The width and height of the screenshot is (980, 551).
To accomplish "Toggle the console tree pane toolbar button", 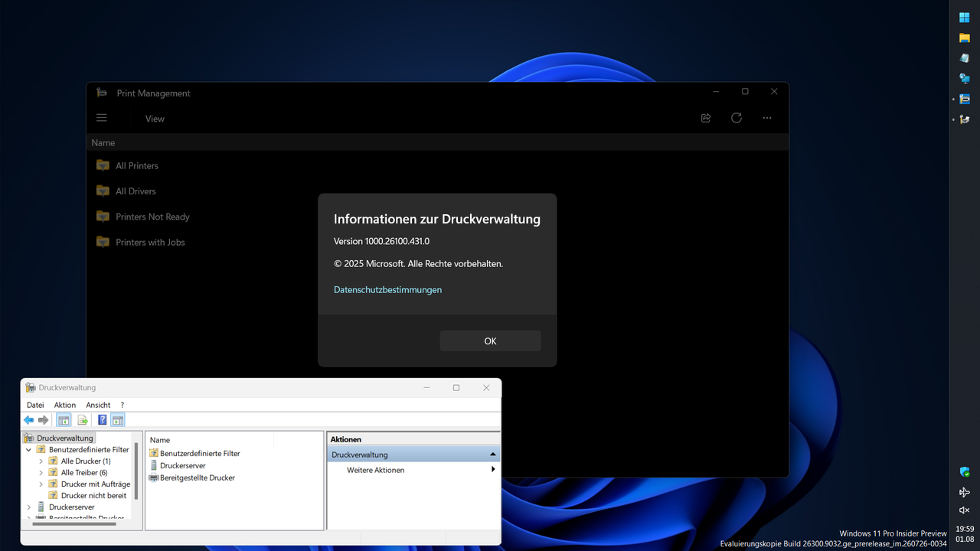I will click(64, 420).
